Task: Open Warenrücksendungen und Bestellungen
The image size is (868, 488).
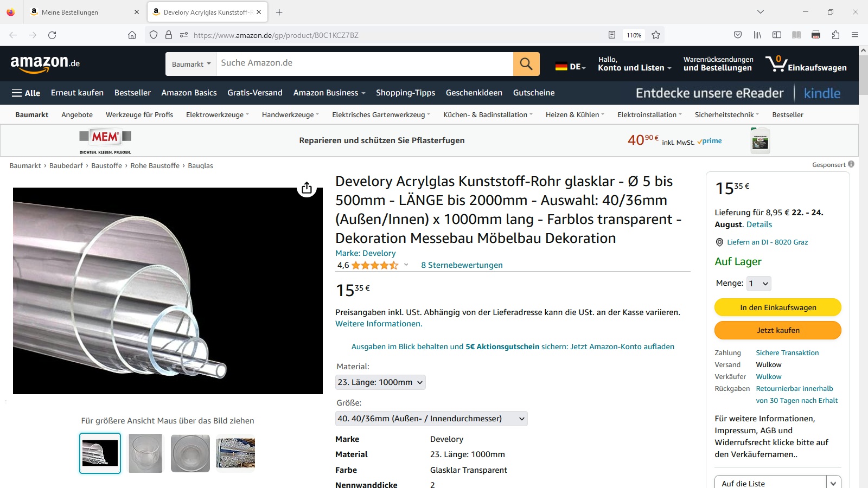Action: [718, 64]
